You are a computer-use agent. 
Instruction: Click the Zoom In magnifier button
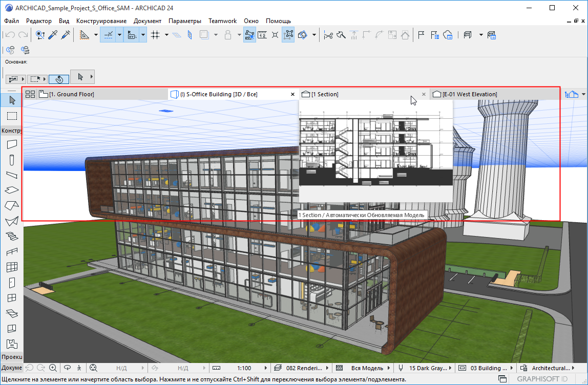[x=53, y=368]
